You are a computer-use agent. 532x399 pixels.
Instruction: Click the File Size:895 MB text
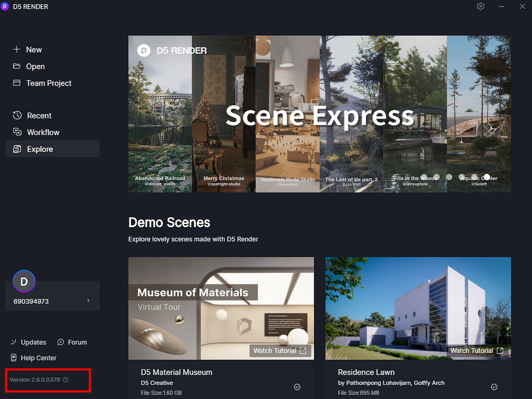click(358, 393)
